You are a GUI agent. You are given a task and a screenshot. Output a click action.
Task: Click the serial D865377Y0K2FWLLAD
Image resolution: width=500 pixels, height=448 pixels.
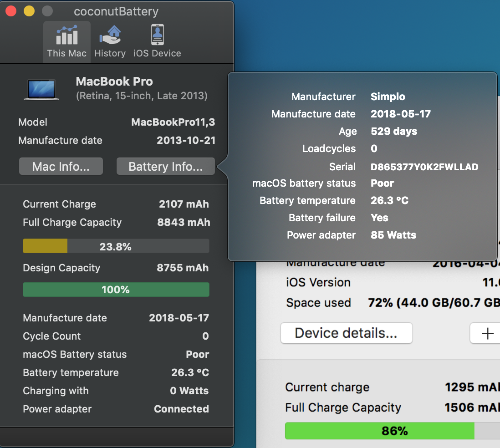[x=424, y=167]
